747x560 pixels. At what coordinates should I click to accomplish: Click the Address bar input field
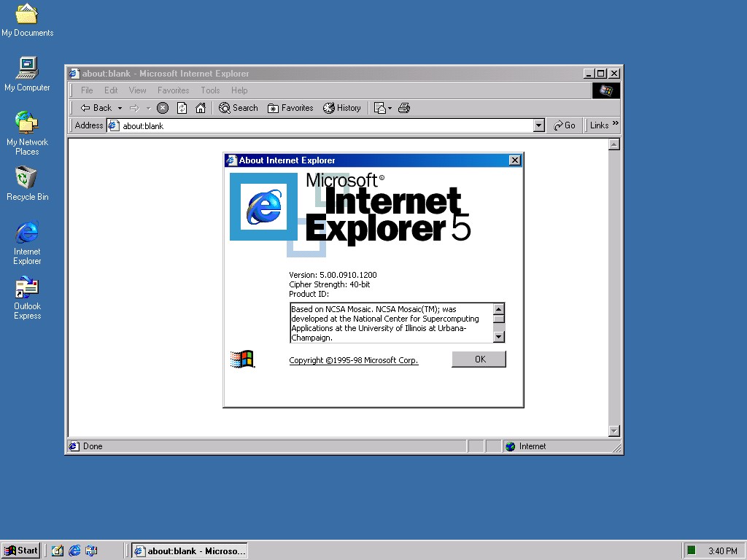(326, 125)
